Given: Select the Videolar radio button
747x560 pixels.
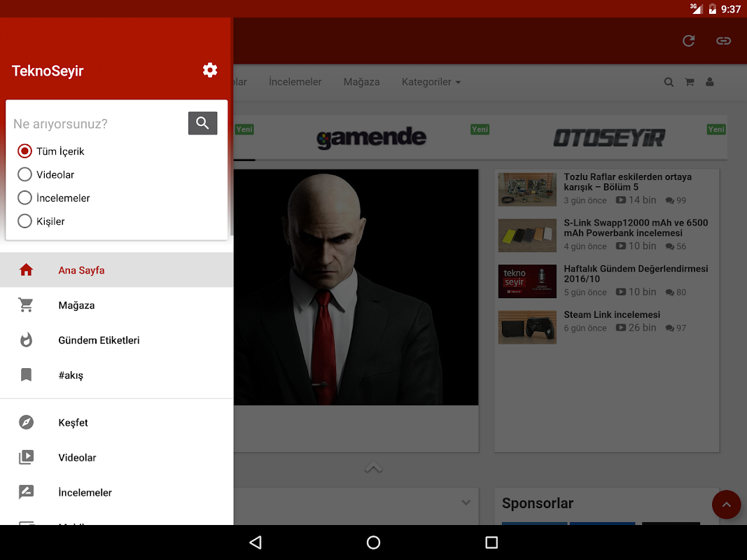Looking at the screenshot, I should 25,174.
